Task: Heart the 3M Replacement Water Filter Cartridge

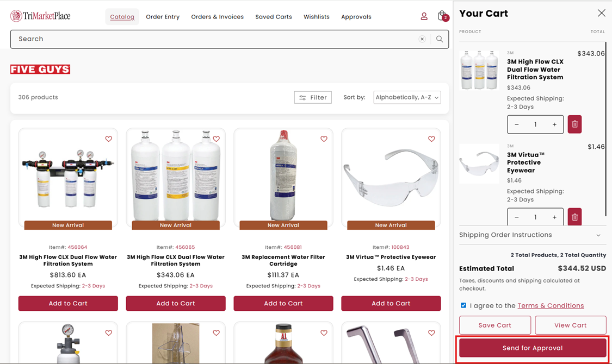Action: pos(324,139)
